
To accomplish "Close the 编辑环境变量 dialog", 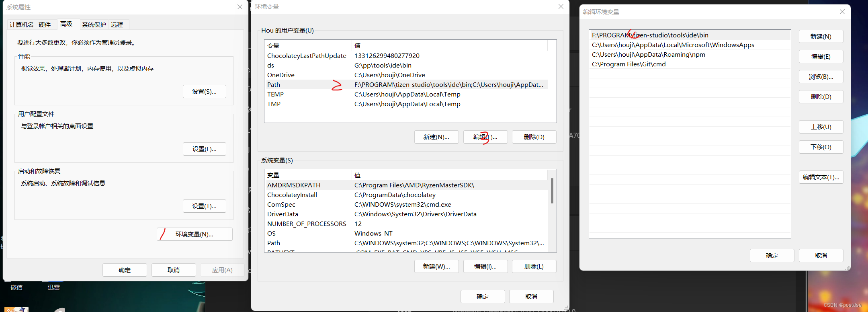I will pos(842,12).
